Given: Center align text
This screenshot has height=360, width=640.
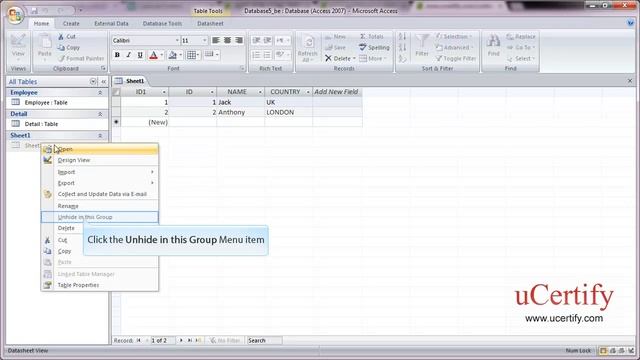Looking at the screenshot, I should pyautogui.click(x=227, y=40).
